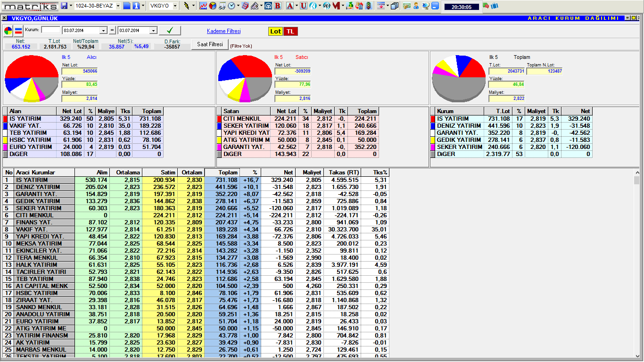Click the Kurum input field
Screen dimensions: 644x362
pyautogui.click(x=51, y=30)
